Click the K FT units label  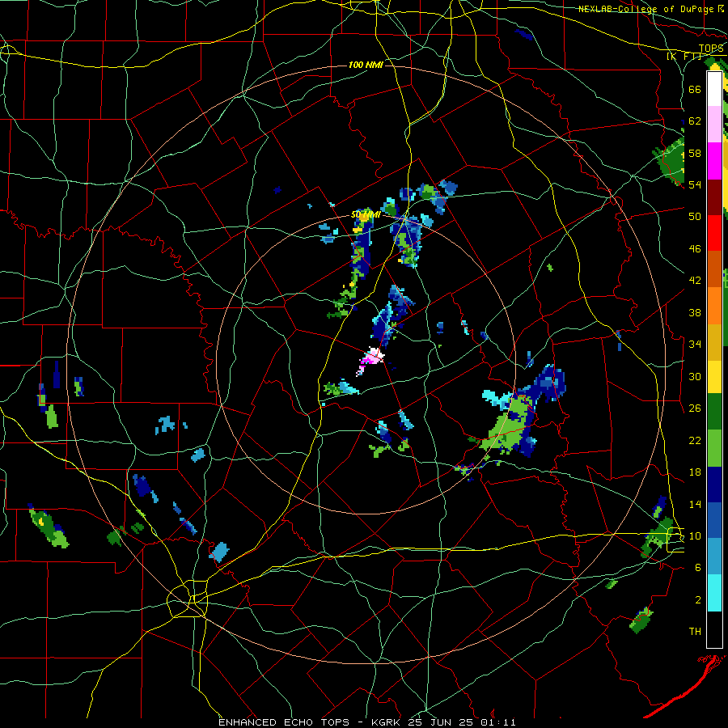click(684, 57)
